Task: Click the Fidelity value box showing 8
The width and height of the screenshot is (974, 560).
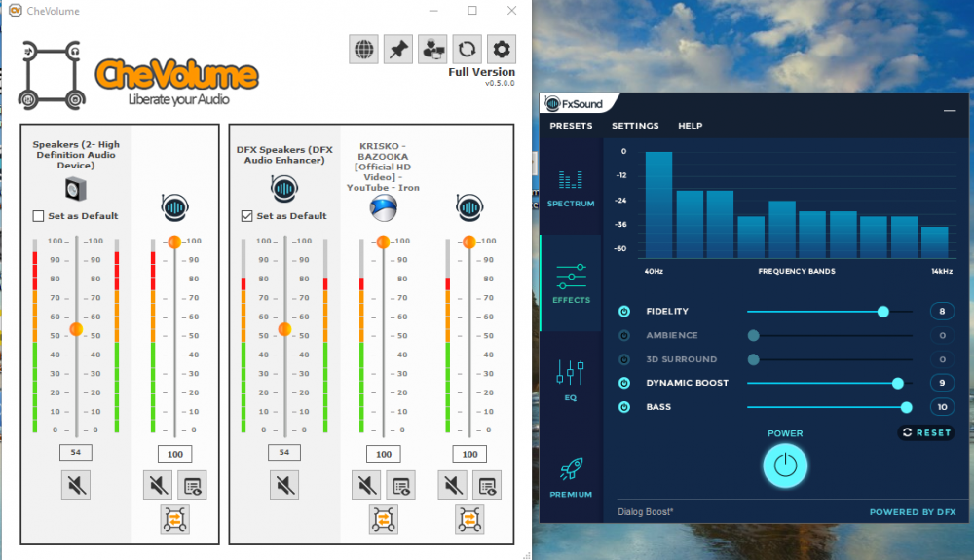Action: pos(942,311)
